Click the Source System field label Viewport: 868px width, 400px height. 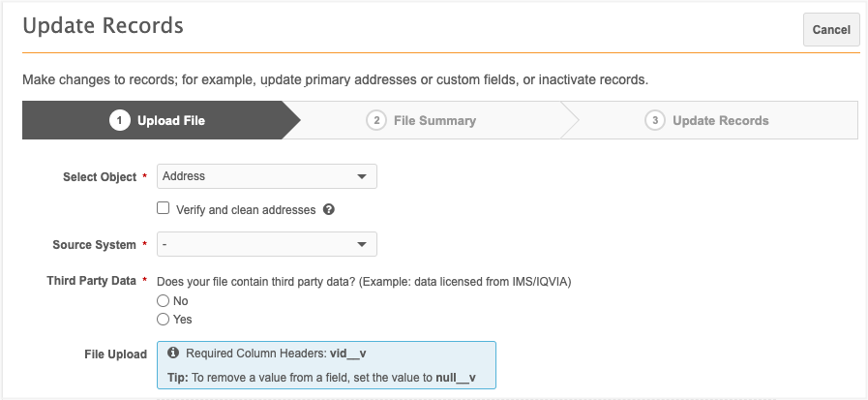[94, 245]
